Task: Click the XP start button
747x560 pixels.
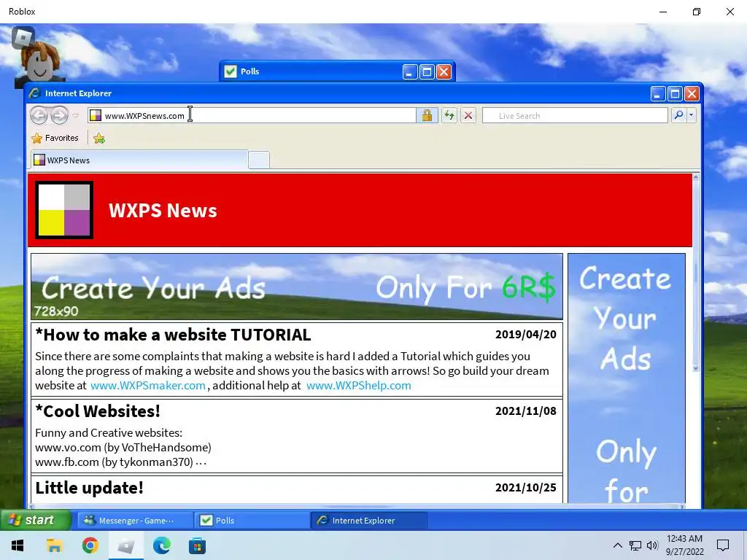Action: 35,520
